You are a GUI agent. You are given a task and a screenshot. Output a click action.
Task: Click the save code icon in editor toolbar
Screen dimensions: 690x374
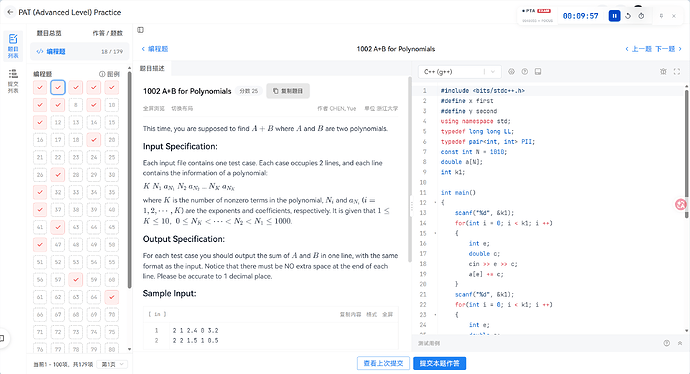[538, 71]
